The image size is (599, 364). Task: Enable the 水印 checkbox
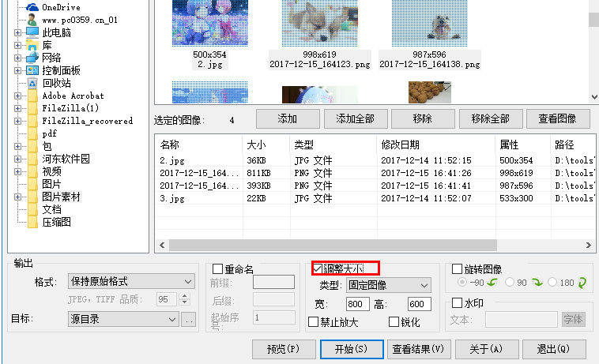[x=457, y=303]
